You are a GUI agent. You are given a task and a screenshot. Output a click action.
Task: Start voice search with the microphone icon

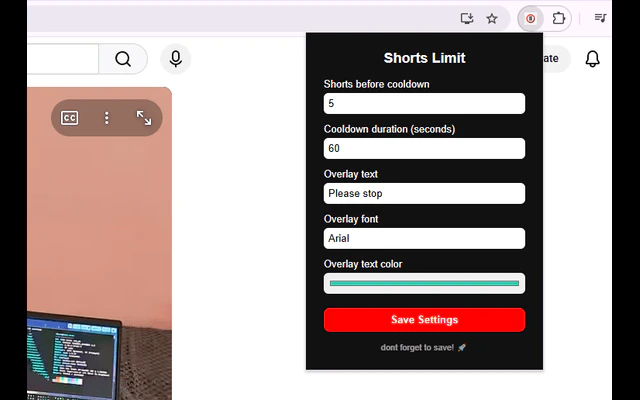[x=176, y=59]
